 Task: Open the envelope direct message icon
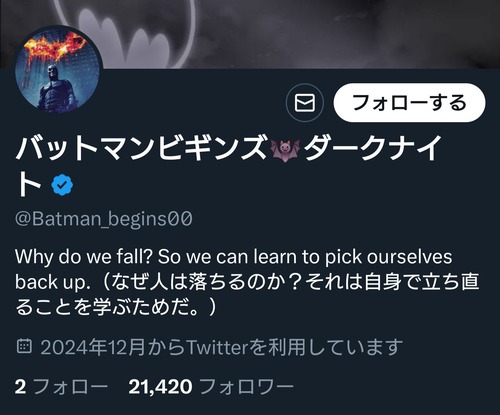(305, 103)
